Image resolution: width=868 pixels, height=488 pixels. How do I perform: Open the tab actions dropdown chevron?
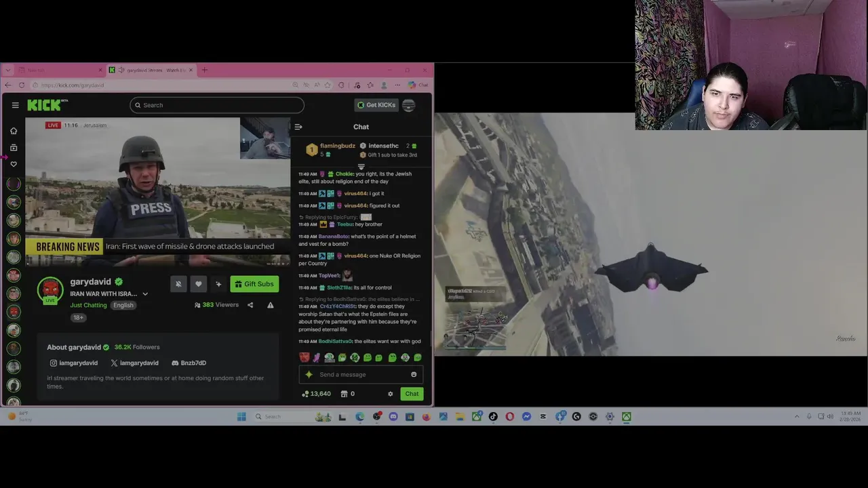(7, 70)
